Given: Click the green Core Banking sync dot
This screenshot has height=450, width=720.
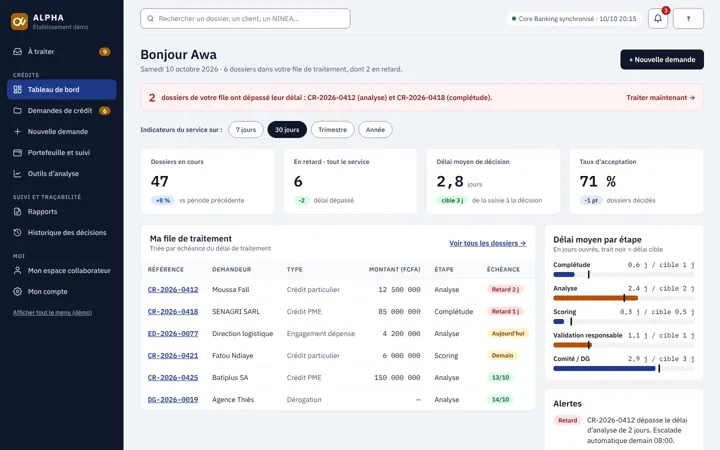Looking at the screenshot, I should pyautogui.click(x=514, y=19).
